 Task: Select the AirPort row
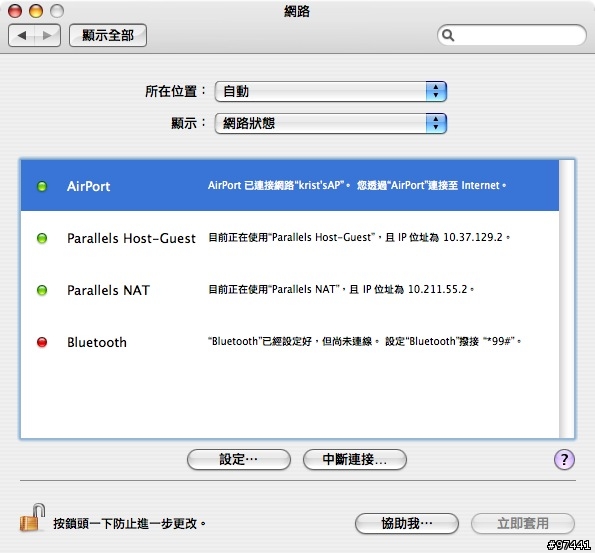290,186
